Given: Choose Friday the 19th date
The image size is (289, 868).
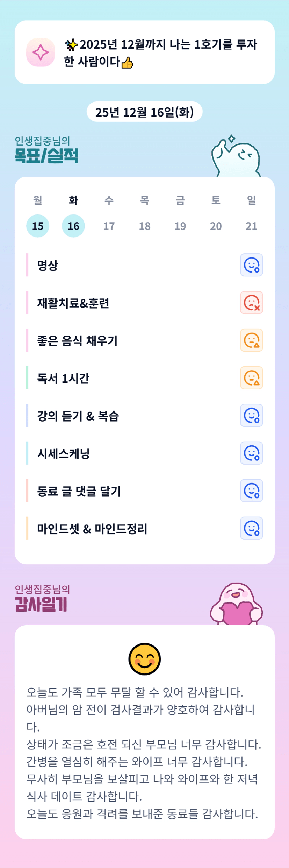Looking at the screenshot, I should point(180,226).
